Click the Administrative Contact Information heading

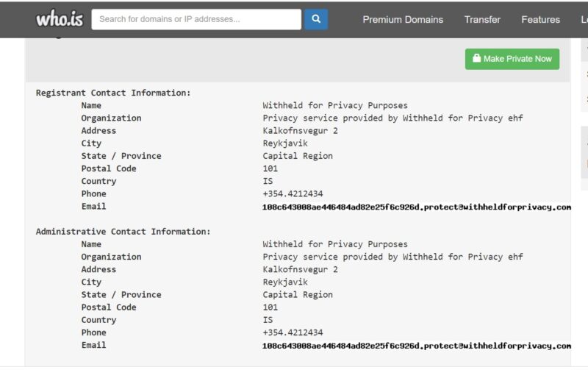[123, 232]
